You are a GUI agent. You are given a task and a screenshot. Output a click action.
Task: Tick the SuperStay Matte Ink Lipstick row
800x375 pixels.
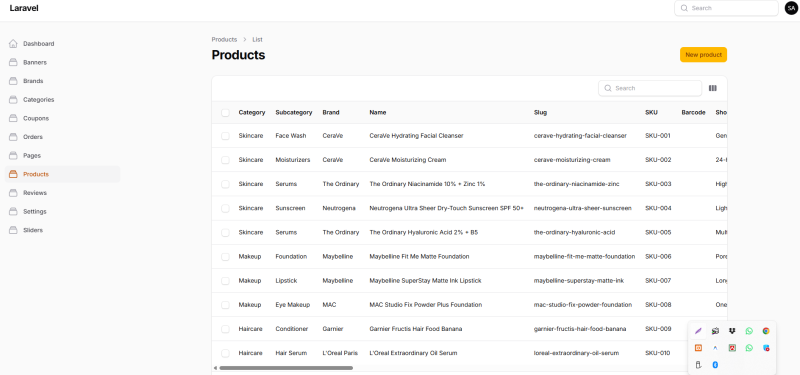click(226, 281)
